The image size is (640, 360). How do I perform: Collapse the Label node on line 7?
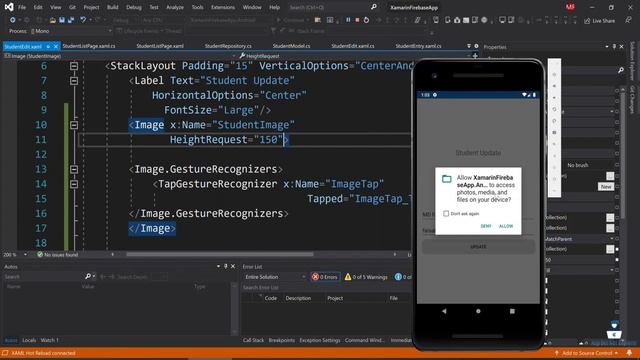click(74, 81)
